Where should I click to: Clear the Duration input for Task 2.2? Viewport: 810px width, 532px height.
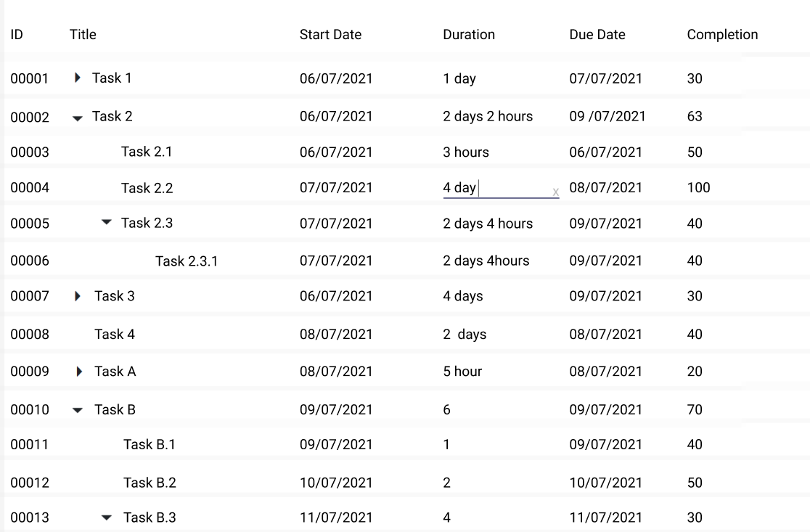tap(555, 192)
